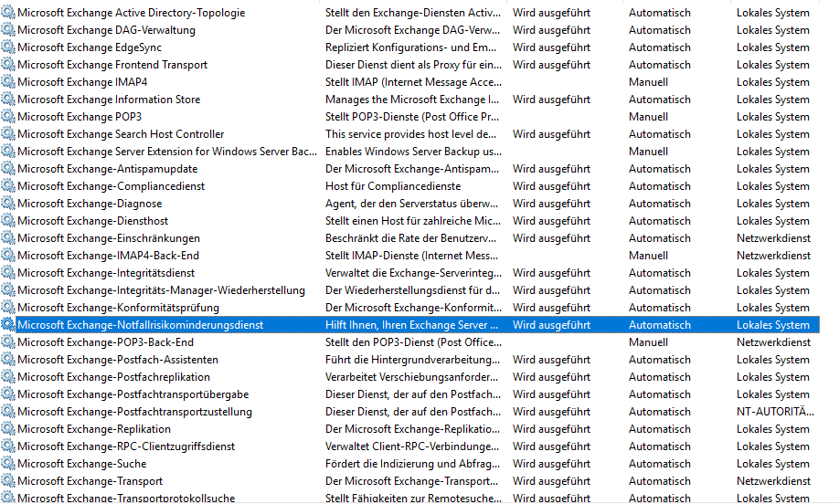The width and height of the screenshot is (839, 504).
Task: Select Microsoft Exchange-POP3-Back-End in the list
Action: (x=105, y=342)
